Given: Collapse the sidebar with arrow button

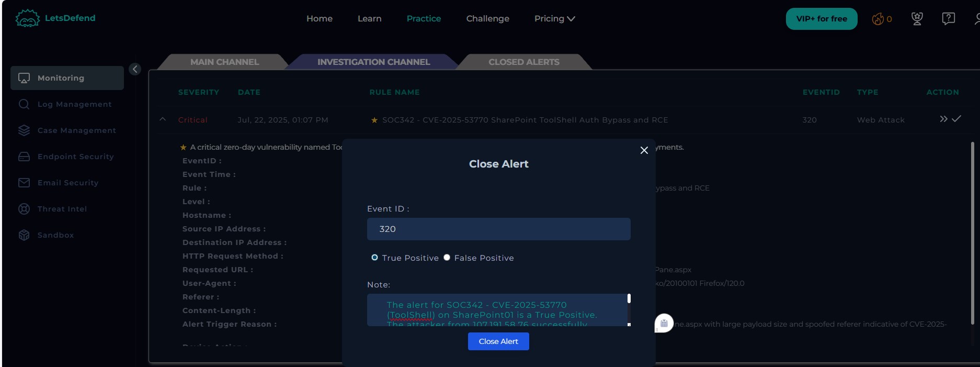Looking at the screenshot, I should 135,69.
